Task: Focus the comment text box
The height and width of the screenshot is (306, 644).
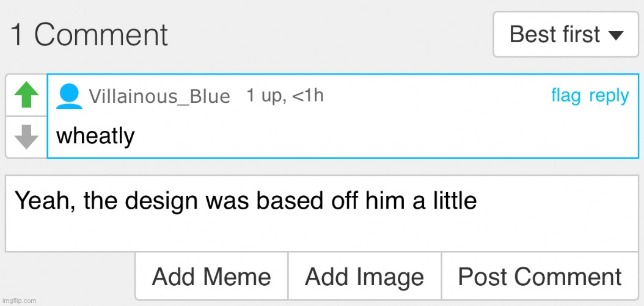Action: click(x=322, y=214)
